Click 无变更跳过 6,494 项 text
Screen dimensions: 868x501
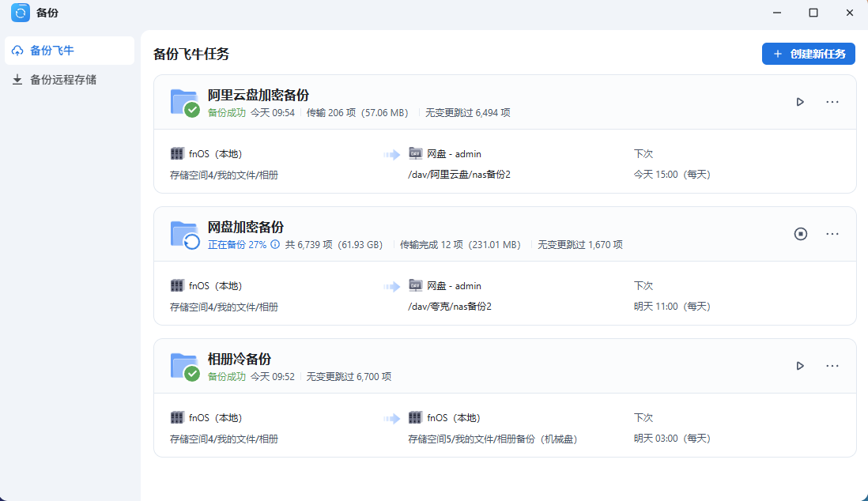[x=468, y=112]
